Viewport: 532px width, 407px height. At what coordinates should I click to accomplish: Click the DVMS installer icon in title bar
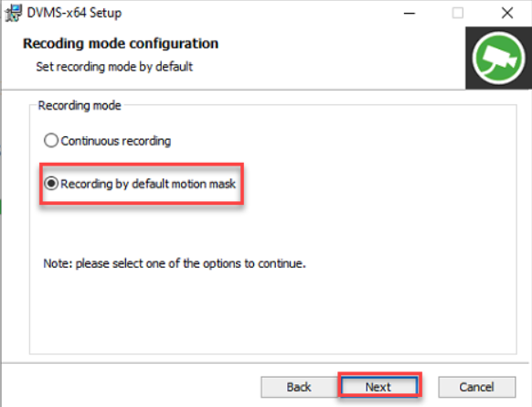[x=14, y=13]
